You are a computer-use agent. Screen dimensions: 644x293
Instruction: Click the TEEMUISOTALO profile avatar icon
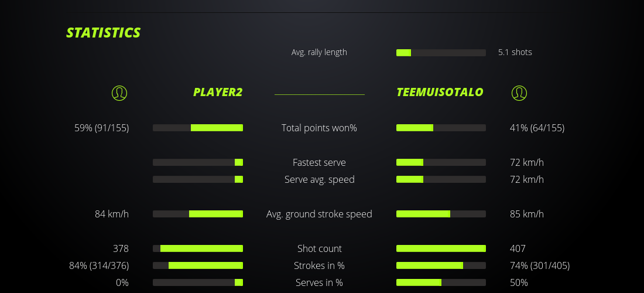519,93
